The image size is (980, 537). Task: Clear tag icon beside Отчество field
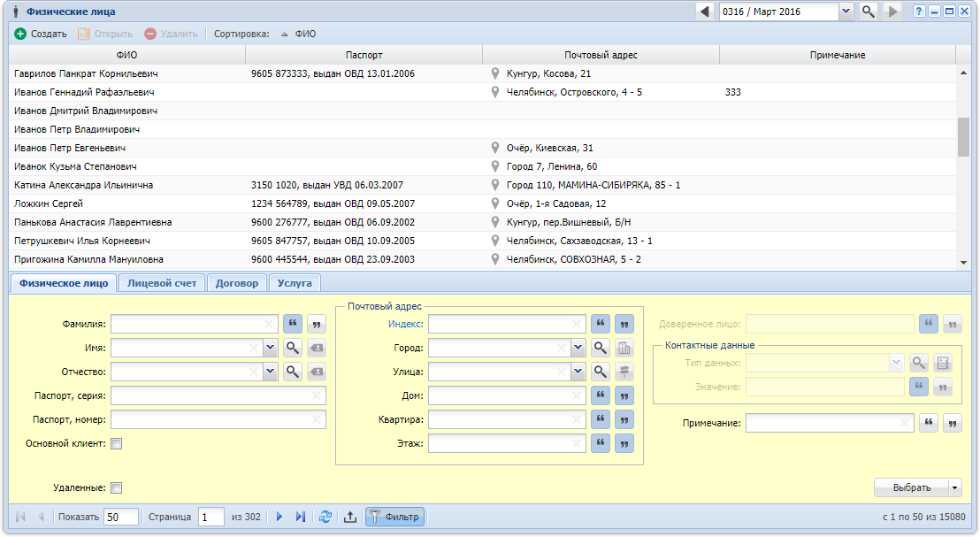317,372
